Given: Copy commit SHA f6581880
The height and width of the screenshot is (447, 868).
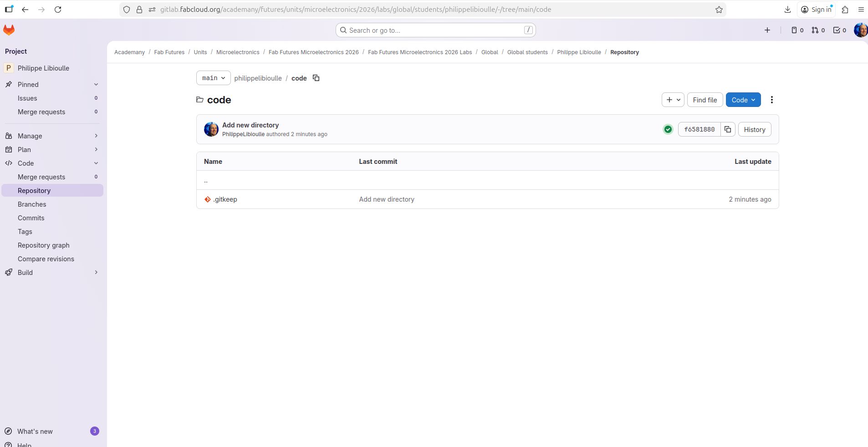Looking at the screenshot, I should pos(728,129).
